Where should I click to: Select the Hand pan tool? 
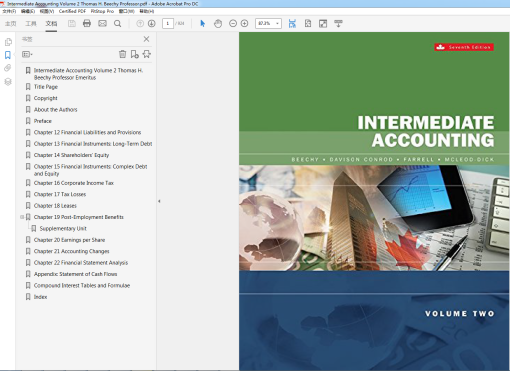(x=218, y=24)
